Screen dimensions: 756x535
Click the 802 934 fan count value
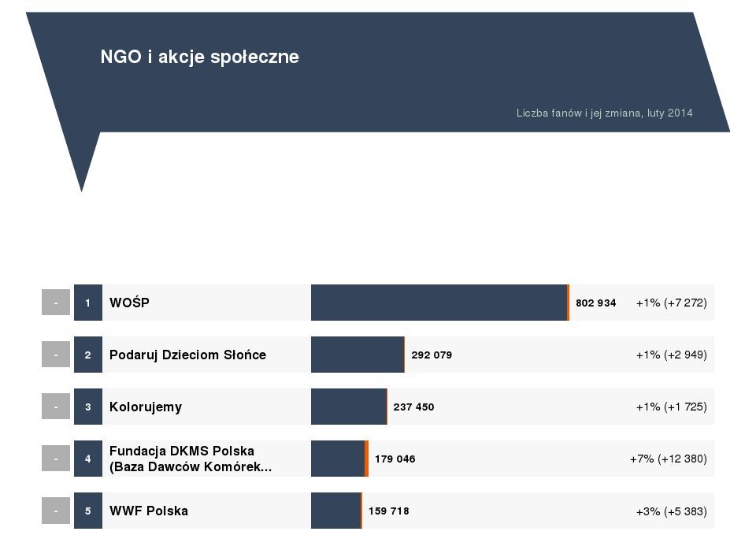595,303
